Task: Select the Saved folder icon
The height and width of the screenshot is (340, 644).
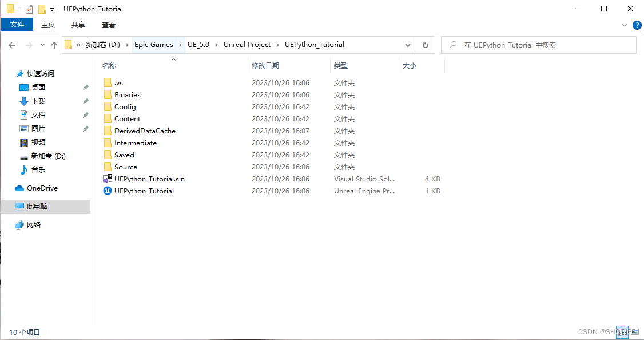Action: click(108, 155)
